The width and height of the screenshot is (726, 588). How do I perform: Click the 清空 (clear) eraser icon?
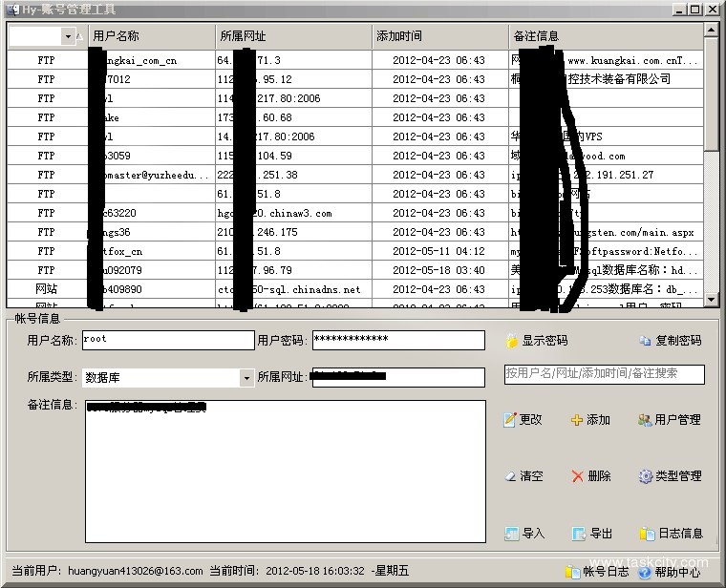click(x=511, y=476)
